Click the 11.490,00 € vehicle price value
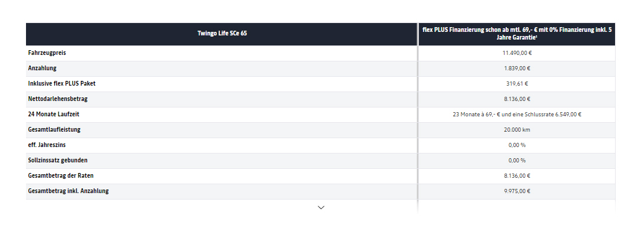The width and height of the screenshot is (644, 235). pyautogui.click(x=517, y=53)
